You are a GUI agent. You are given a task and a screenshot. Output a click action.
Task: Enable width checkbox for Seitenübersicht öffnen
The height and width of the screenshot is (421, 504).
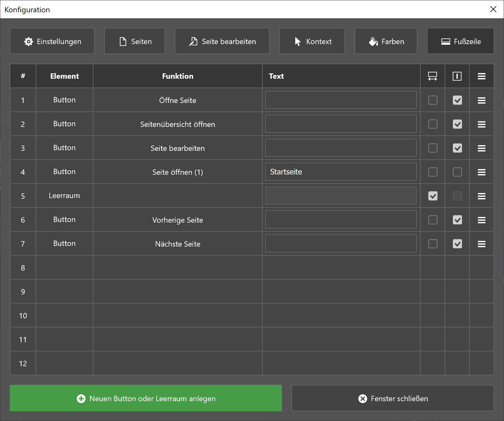pyautogui.click(x=433, y=124)
